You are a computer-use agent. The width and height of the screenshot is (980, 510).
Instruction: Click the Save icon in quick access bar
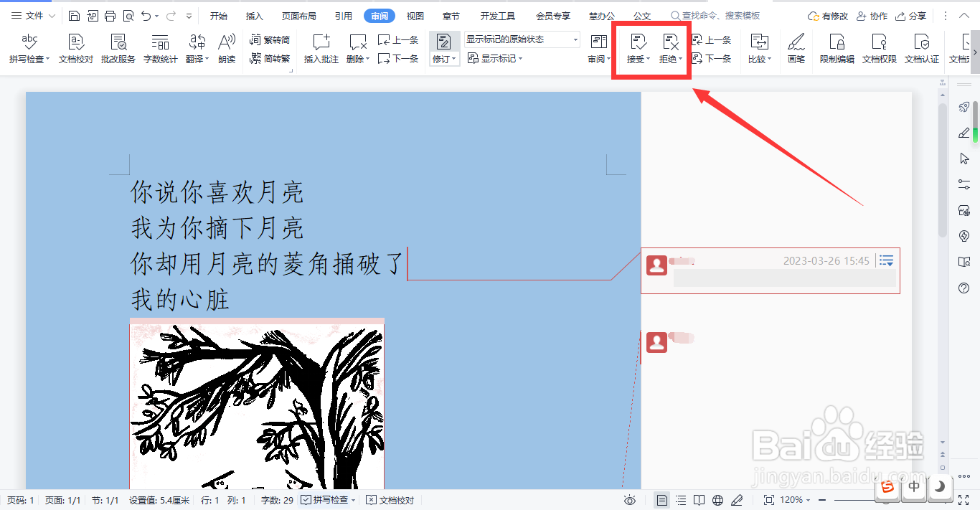click(75, 16)
